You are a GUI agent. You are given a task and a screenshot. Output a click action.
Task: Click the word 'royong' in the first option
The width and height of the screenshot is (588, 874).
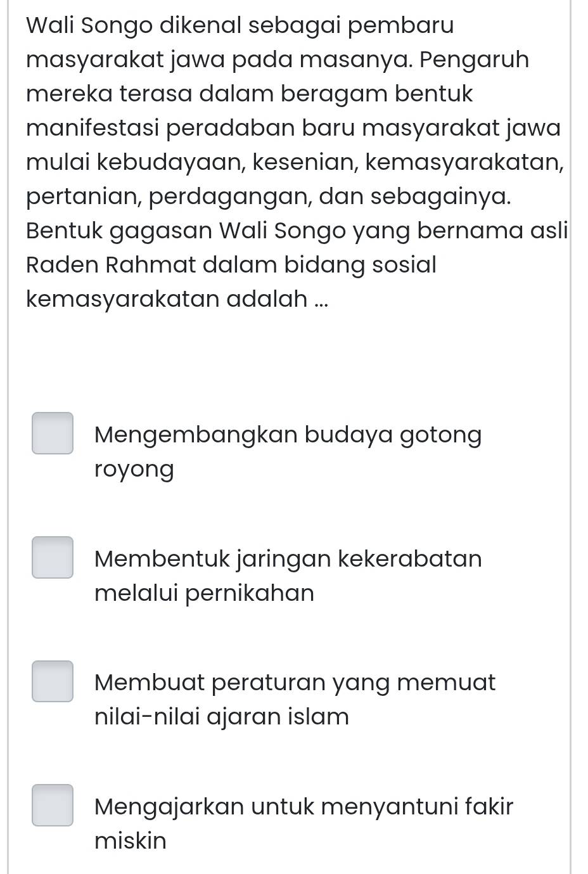134,470
